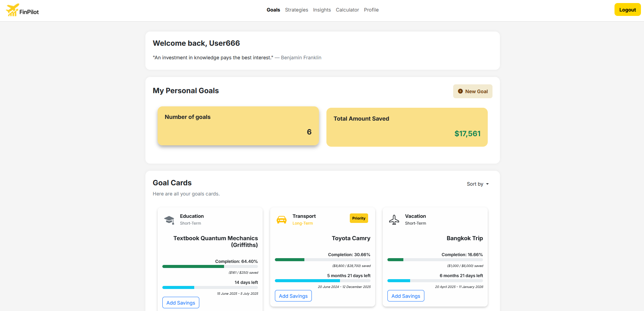This screenshot has height=311, width=644.
Task: Open the Insights page
Action: tap(322, 10)
